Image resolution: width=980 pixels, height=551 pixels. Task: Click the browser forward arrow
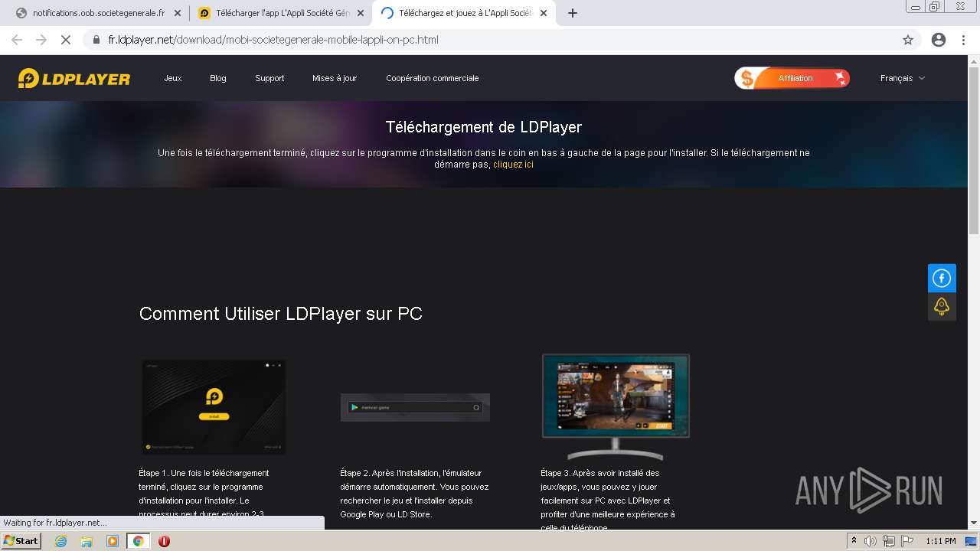41,40
